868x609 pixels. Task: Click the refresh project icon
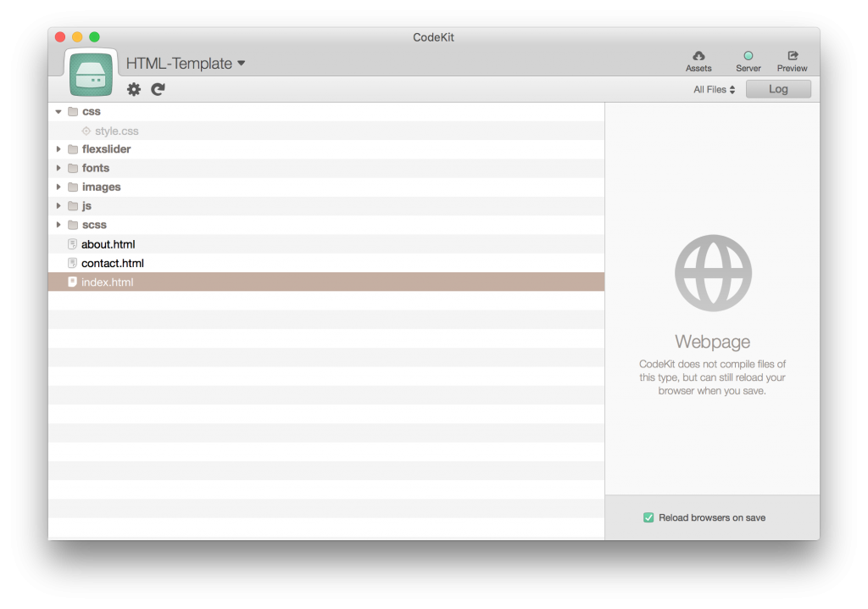[159, 89]
